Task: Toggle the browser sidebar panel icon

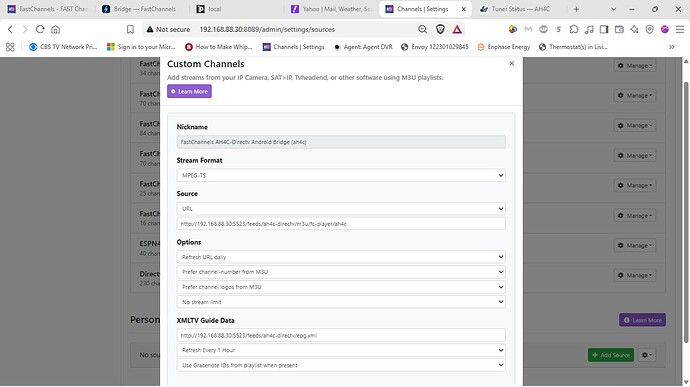Action: (x=604, y=29)
